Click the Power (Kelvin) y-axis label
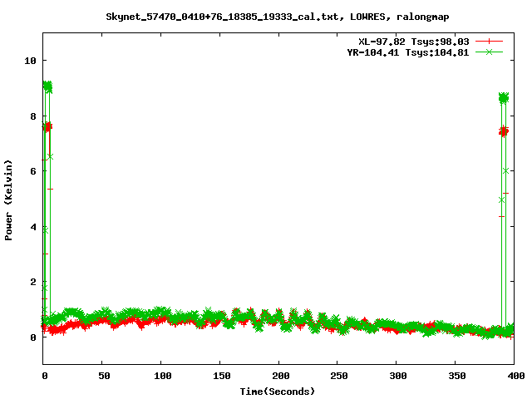The image size is (532, 399). tap(9, 199)
